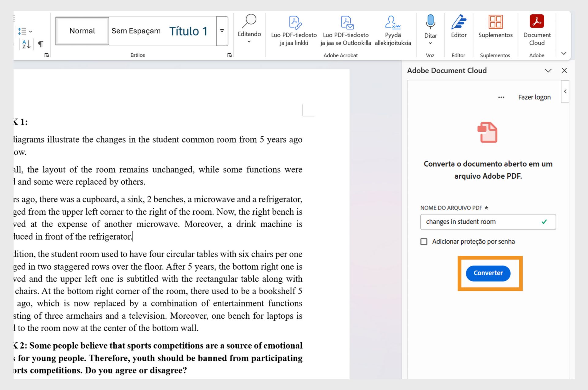Click the Fazer logon link
588x390 pixels.
(534, 97)
